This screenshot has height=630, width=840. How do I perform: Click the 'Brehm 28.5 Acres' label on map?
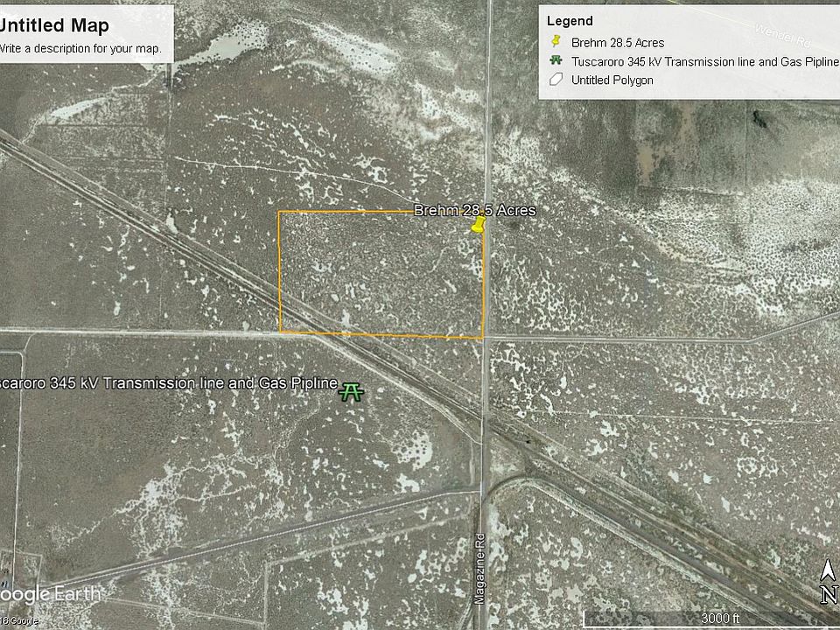474,211
